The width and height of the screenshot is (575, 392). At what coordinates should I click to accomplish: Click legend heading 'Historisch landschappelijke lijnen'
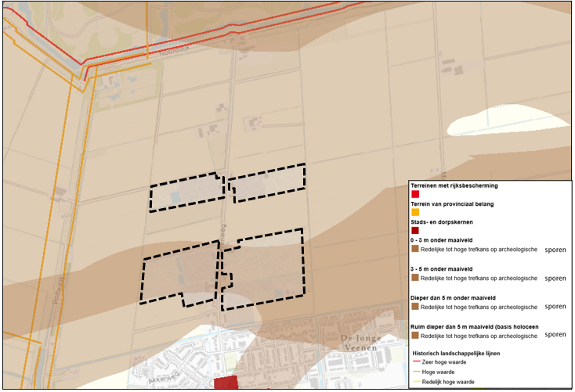tap(456, 354)
